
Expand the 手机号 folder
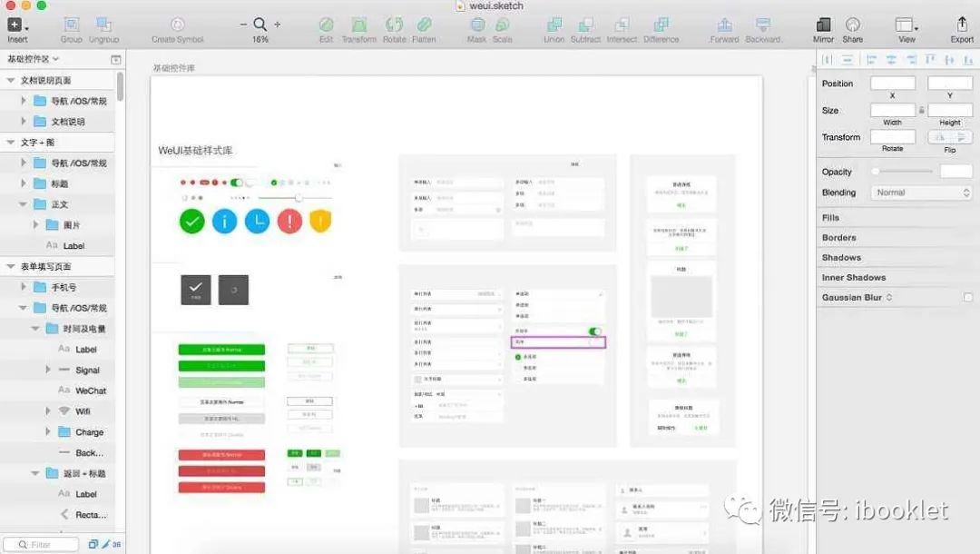pos(23,287)
